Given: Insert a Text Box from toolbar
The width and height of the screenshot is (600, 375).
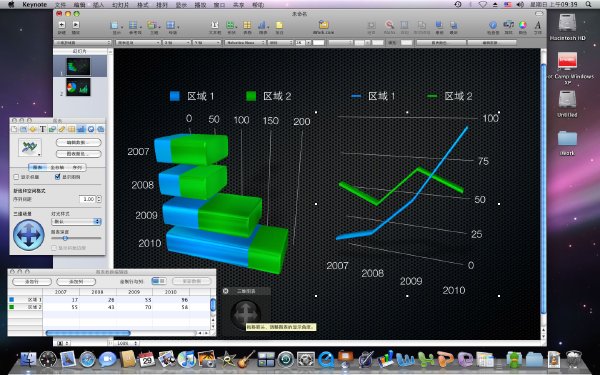Looking at the screenshot, I should coord(215,25).
